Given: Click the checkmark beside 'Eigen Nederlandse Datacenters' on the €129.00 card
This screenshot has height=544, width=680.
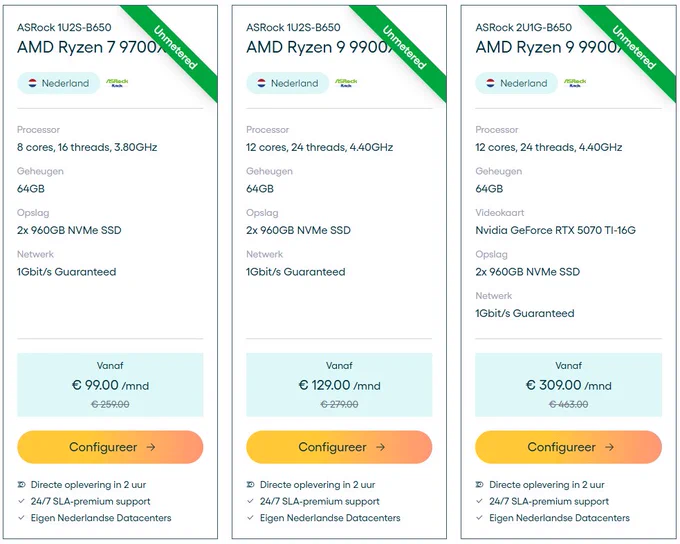Looking at the screenshot, I should click(250, 518).
